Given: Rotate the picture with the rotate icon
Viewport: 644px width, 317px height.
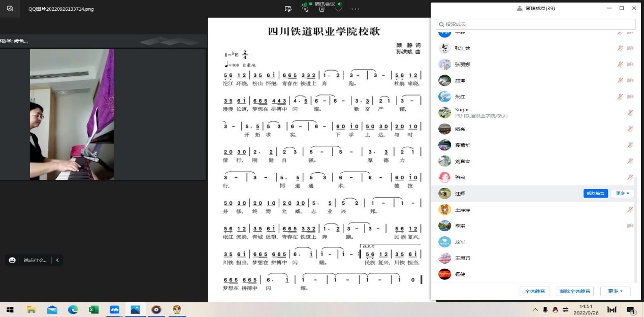Looking at the screenshot, I should [x=305, y=9].
